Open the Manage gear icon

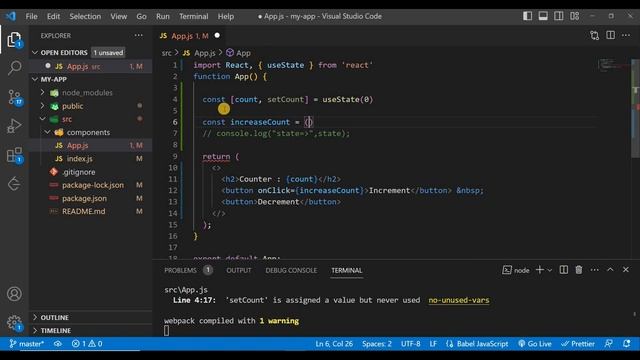[14, 322]
